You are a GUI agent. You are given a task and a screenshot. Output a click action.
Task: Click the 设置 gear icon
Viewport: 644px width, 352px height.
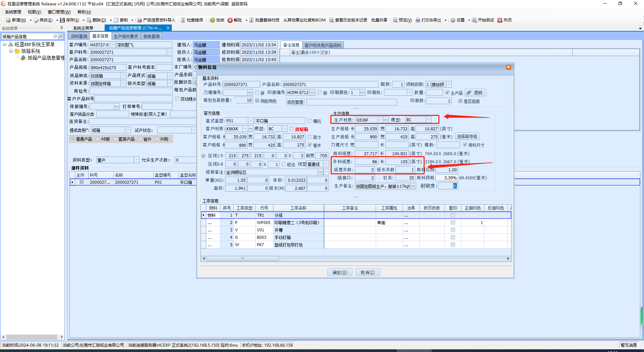(x=453, y=20)
